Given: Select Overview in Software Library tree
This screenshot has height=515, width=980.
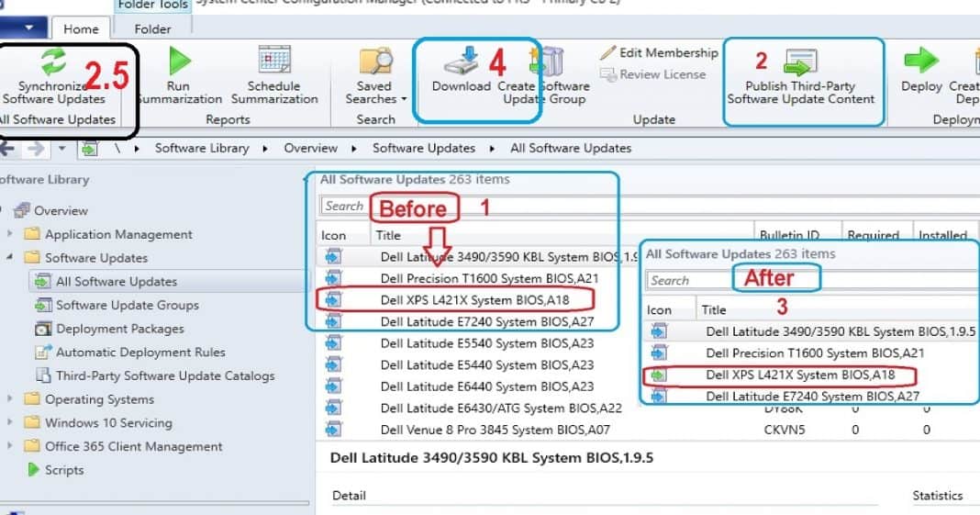Looking at the screenshot, I should pos(61,210).
